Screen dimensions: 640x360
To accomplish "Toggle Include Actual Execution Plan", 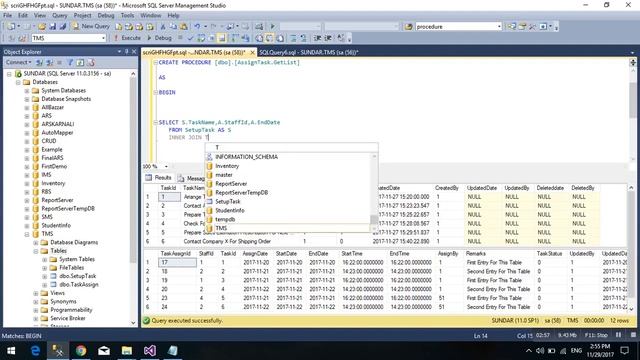I will (x=235, y=38).
